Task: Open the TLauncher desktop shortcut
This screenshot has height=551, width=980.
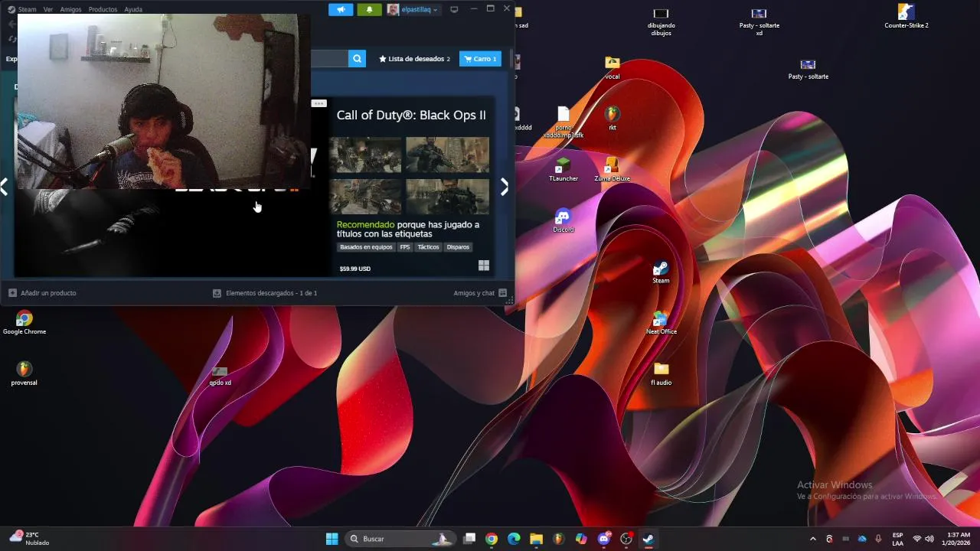Action: point(563,170)
